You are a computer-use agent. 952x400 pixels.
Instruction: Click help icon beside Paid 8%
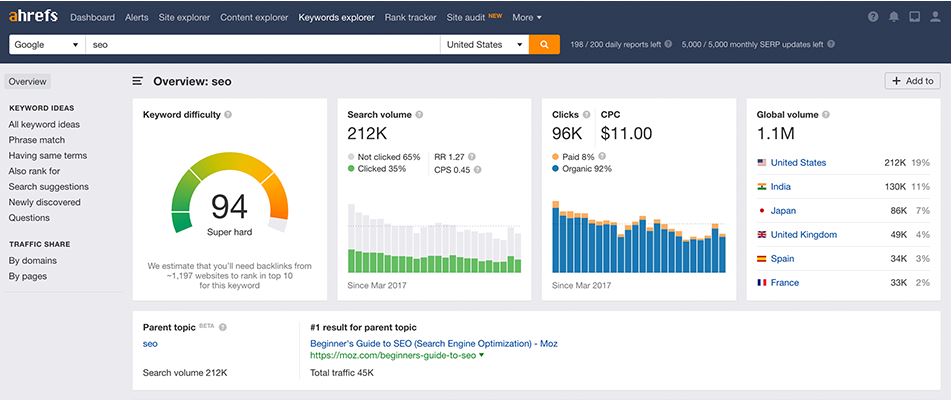[602, 157]
